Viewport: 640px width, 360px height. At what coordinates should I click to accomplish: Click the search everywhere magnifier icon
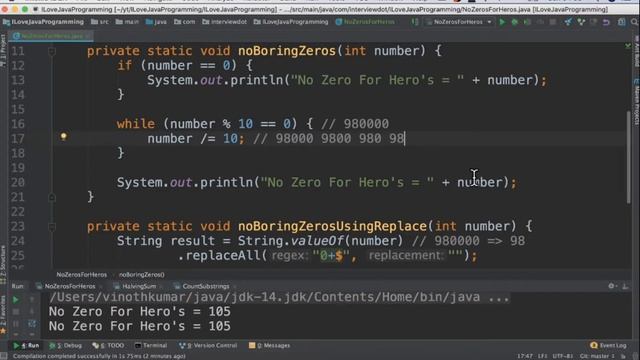634,22
